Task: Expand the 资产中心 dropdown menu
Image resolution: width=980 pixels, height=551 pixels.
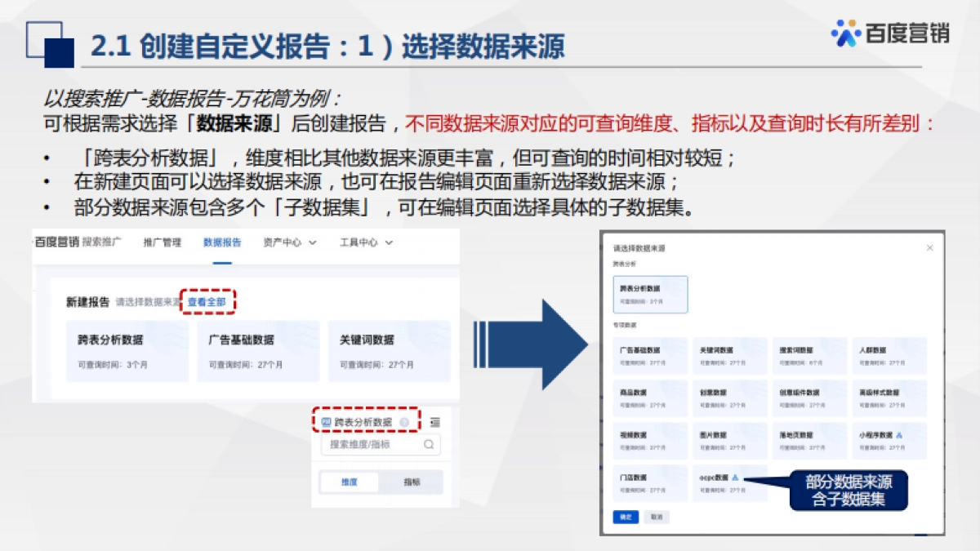Action: coord(289,242)
